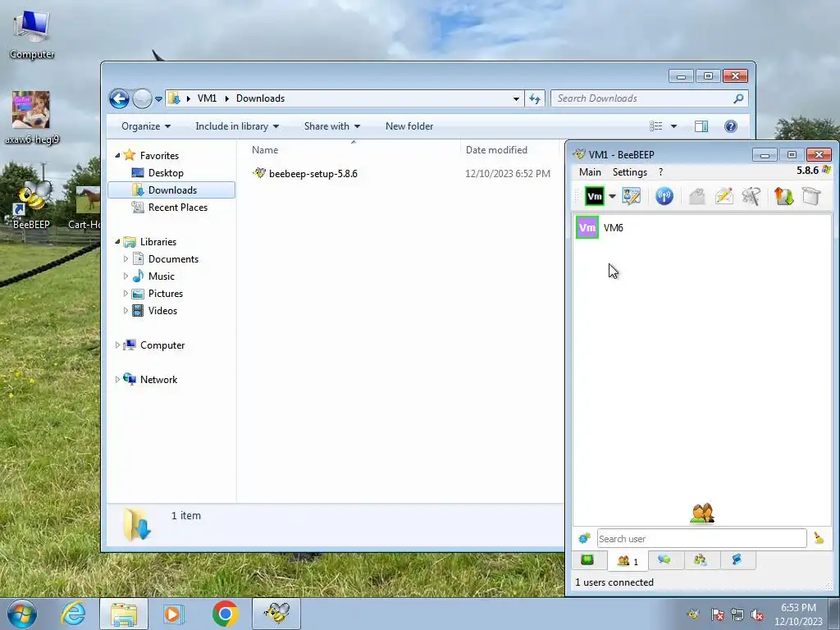840x630 pixels.
Task: Open the view options dropdown arrow
Action: coord(674,126)
